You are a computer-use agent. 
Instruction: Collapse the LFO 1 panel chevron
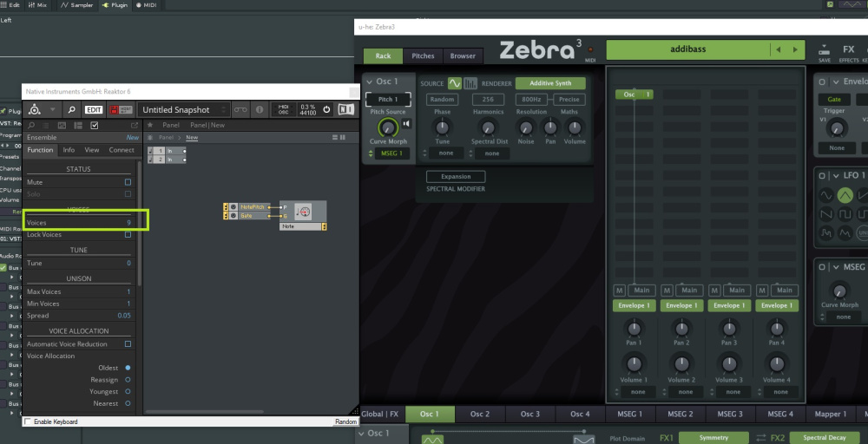pyautogui.click(x=836, y=175)
